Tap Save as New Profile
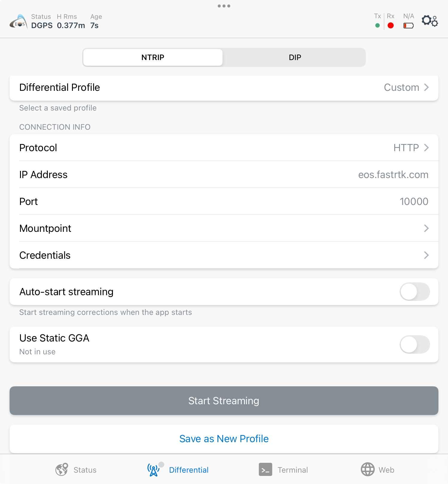Screen dimensions: 448x484 (x=224, y=439)
